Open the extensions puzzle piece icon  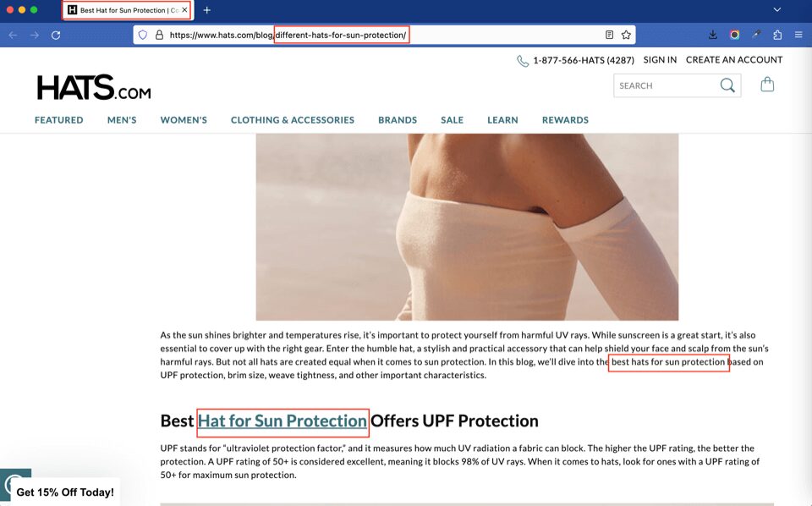pos(777,35)
